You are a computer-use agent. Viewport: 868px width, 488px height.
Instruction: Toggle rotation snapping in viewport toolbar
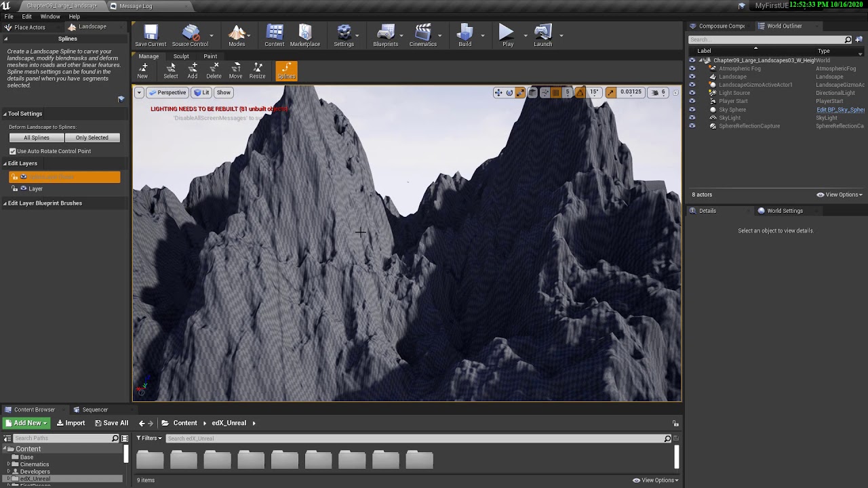coord(580,93)
